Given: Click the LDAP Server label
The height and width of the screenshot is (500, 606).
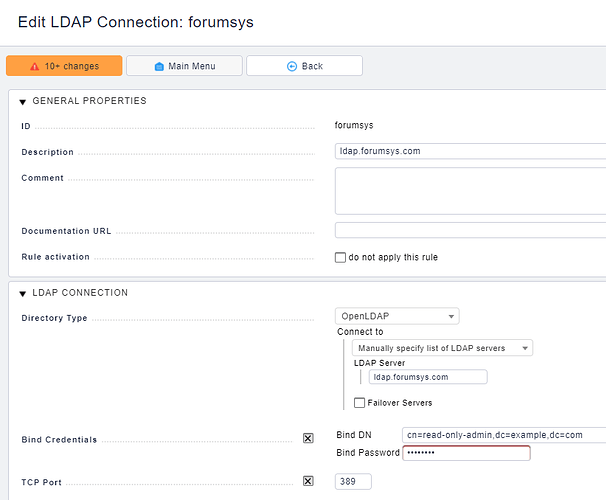Looking at the screenshot, I should coord(380,363).
